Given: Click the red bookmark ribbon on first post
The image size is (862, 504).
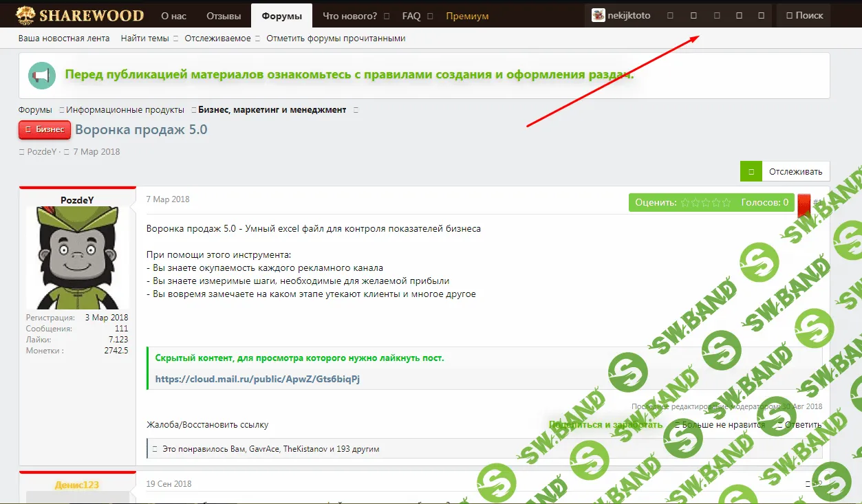Looking at the screenshot, I should point(804,205).
